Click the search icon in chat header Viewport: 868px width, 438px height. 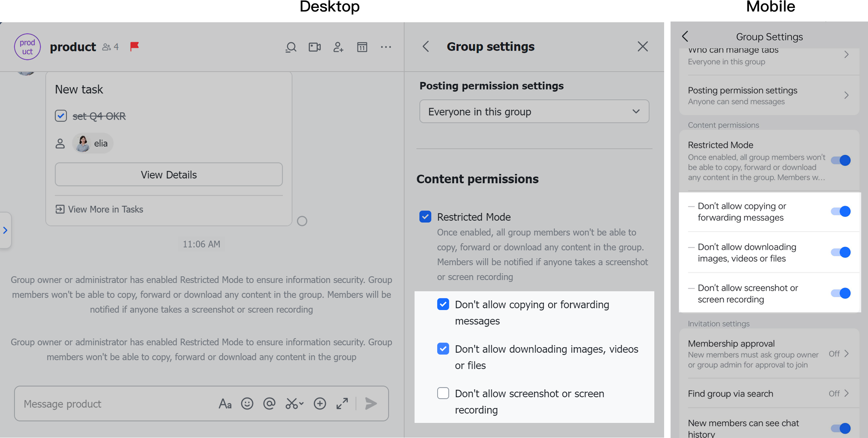click(x=291, y=47)
